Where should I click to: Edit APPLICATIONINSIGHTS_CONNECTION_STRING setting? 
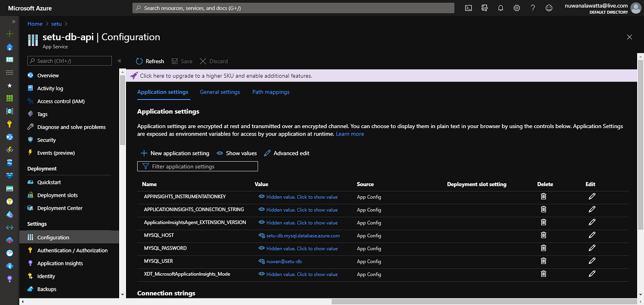pyautogui.click(x=592, y=210)
